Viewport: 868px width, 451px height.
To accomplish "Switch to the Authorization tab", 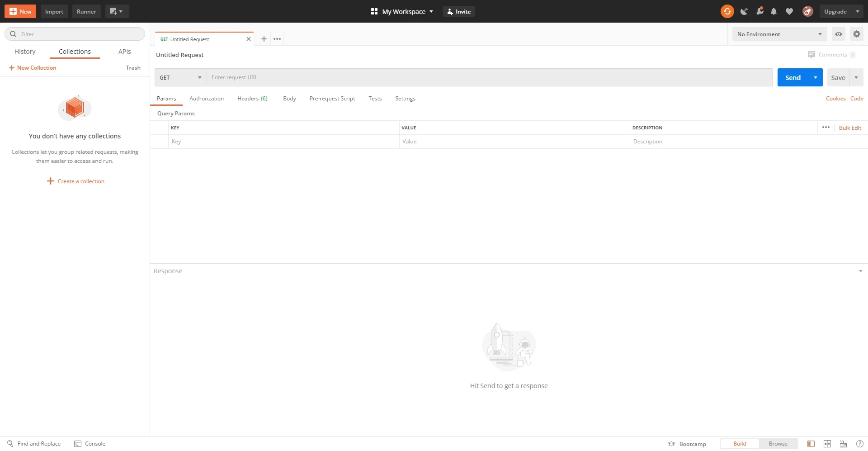I will pos(207,99).
